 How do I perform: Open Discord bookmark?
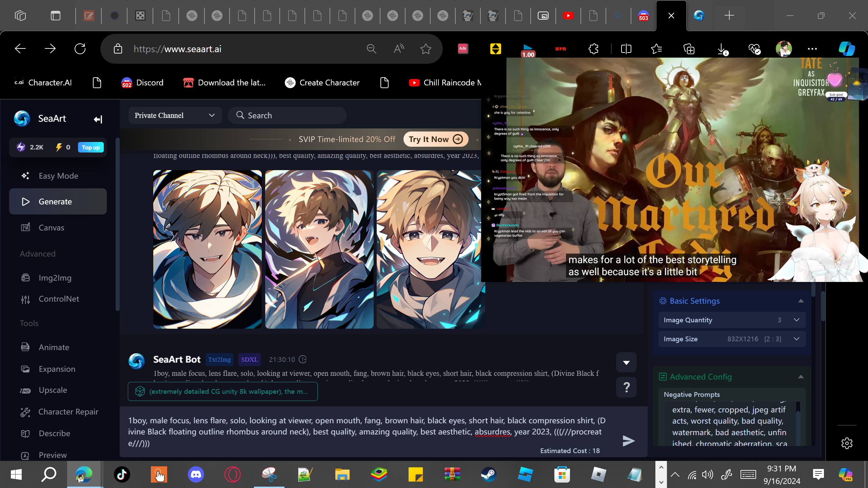pos(142,83)
